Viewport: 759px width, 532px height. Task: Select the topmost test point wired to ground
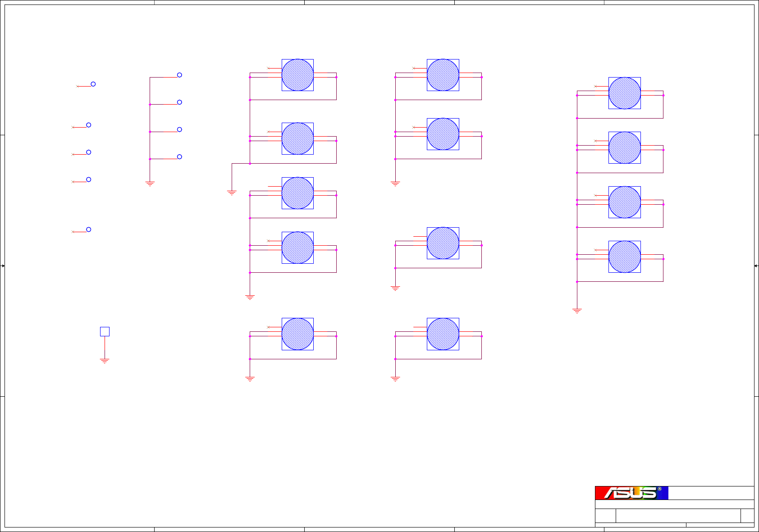[x=179, y=75]
